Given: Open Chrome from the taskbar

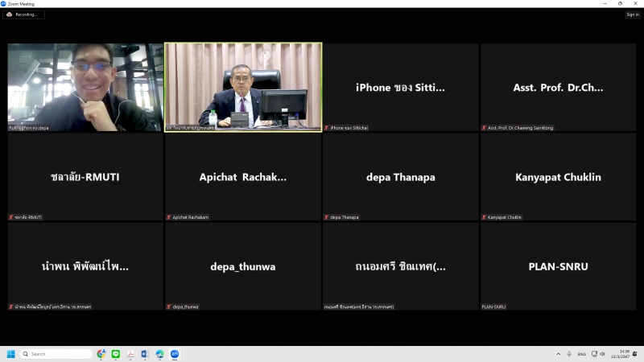Looking at the screenshot, I should pos(101,354).
